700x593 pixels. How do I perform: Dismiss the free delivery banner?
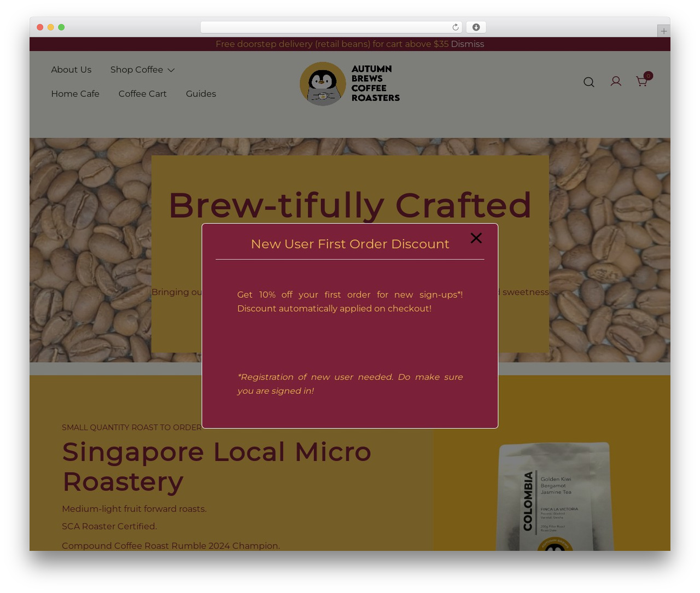coord(468,44)
